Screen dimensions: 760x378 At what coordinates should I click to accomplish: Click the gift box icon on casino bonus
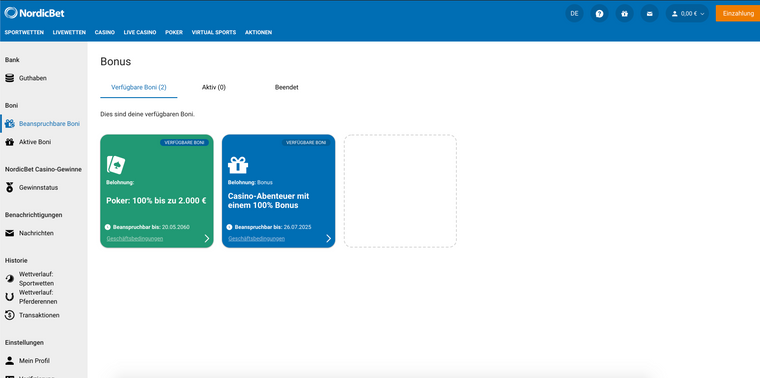[238, 165]
